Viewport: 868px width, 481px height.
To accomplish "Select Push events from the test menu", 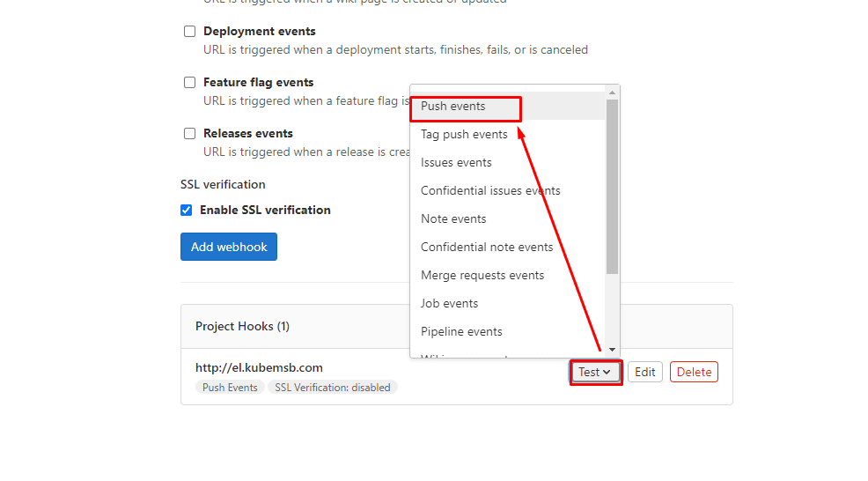I will pyautogui.click(x=508, y=106).
